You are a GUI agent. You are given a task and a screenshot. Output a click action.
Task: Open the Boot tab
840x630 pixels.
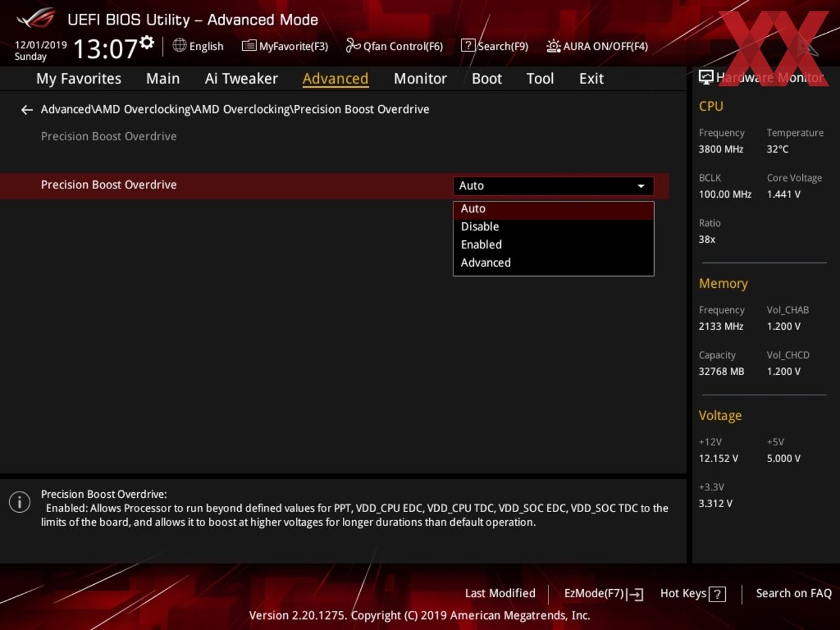click(487, 78)
